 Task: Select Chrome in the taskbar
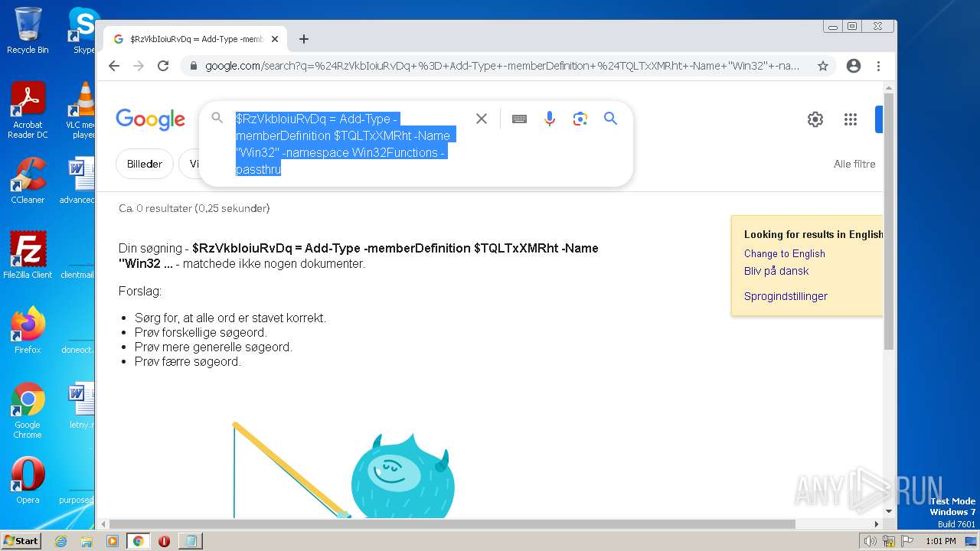pos(138,541)
